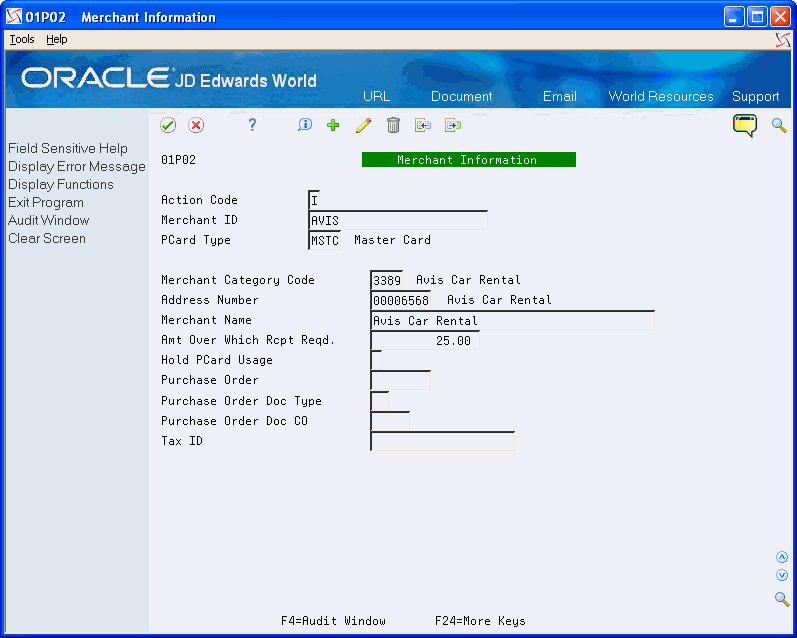The image size is (797, 638).
Task: Click the URL header link
Action: (x=376, y=96)
